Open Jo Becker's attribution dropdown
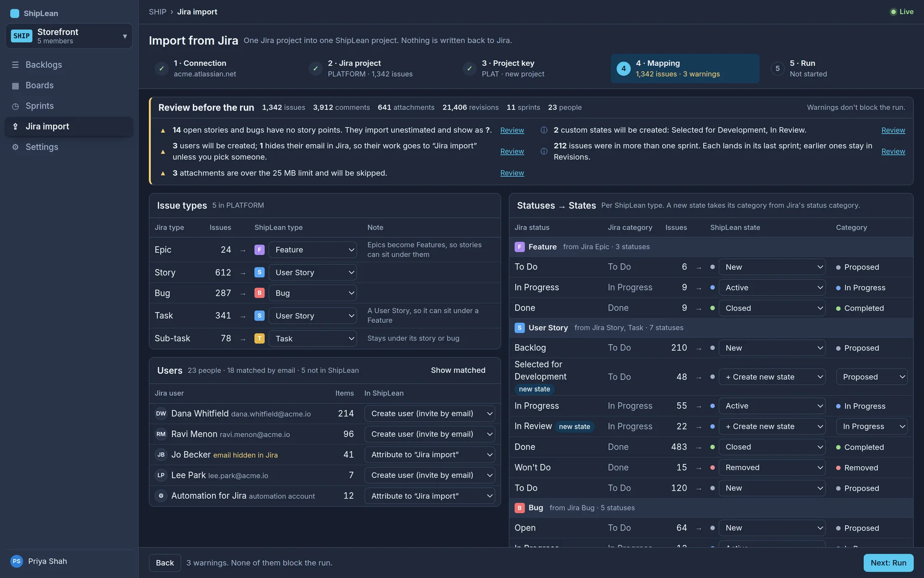The width and height of the screenshot is (924, 578). (429, 455)
